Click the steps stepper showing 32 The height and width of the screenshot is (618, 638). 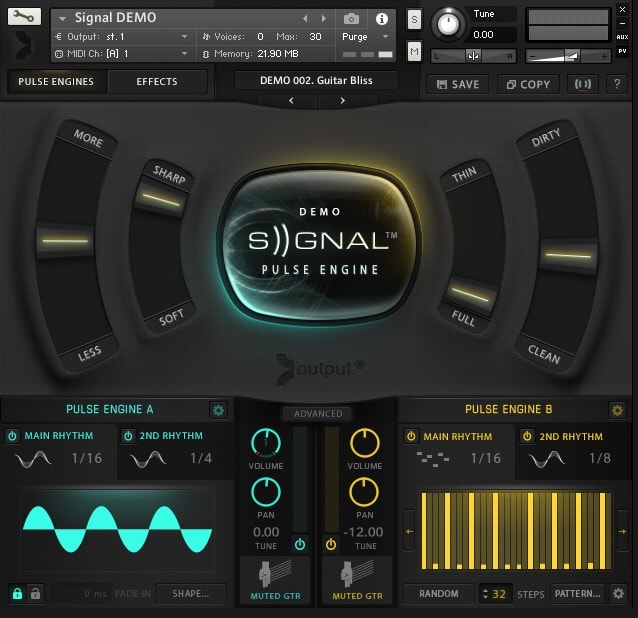point(494,594)
